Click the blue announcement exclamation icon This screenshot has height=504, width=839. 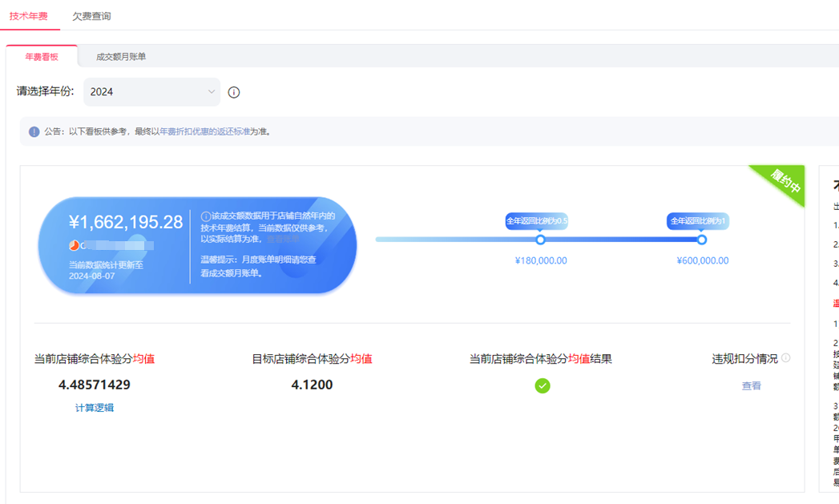click(34, 131)
